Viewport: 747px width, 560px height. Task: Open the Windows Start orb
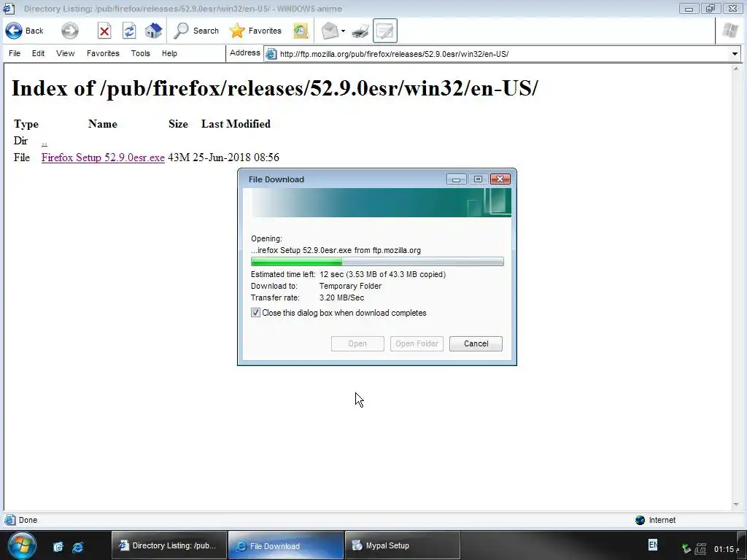pos(22,545)
